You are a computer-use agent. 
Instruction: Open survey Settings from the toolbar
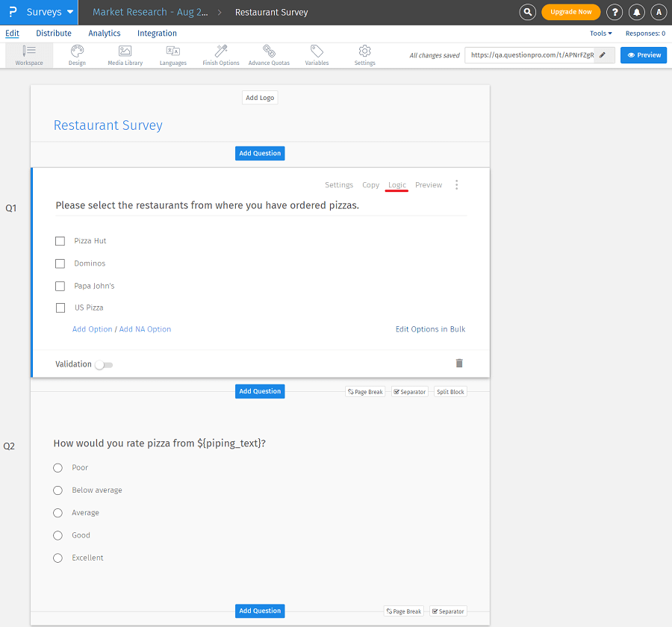[x=364, y=55]
